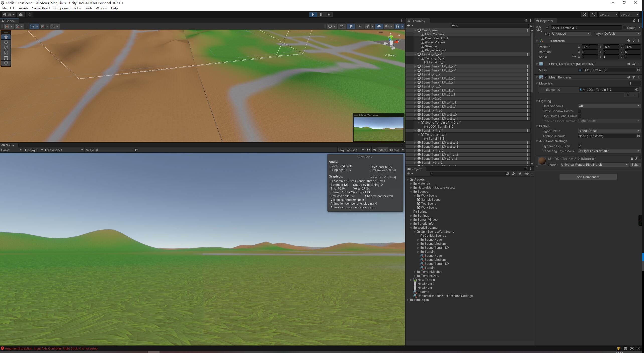Select the combined Transform tool

pyautogui.click(x=6, y=63)
